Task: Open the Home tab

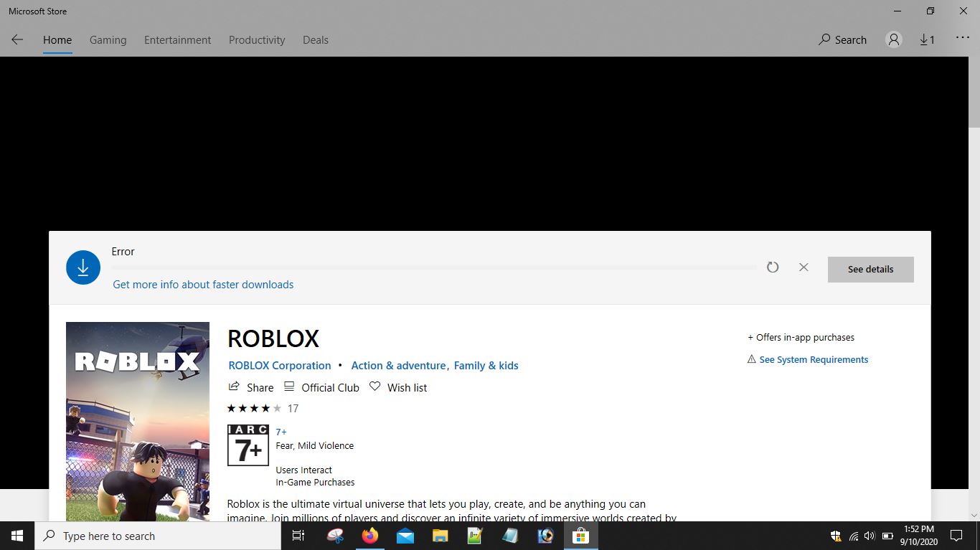Action: 57,40
